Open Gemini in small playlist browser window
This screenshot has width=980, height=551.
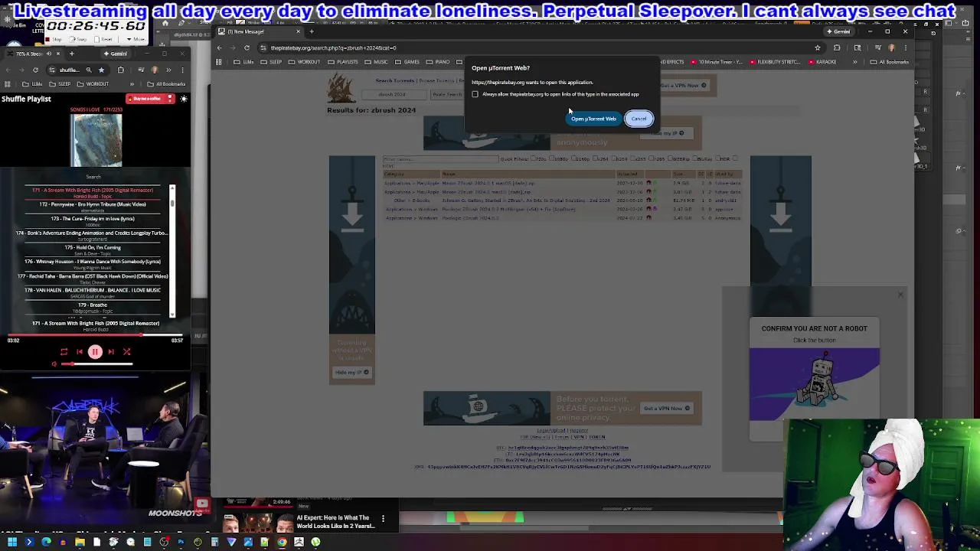pos(117,54)
